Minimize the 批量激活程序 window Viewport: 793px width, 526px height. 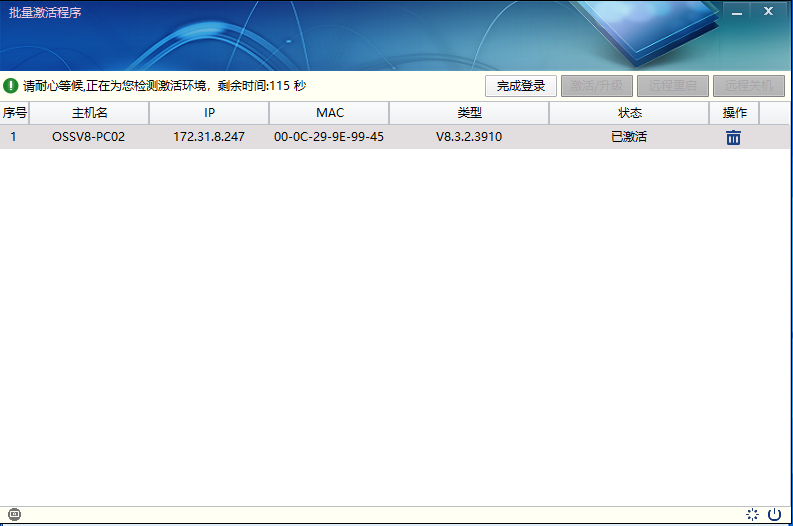pyautogui.click(x=737, y=12)
